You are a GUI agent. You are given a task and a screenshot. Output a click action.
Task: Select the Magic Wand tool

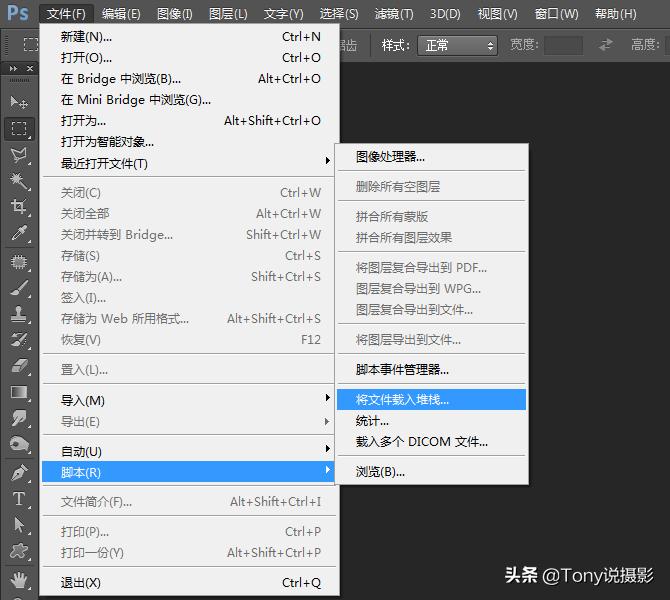click(19, 181)
